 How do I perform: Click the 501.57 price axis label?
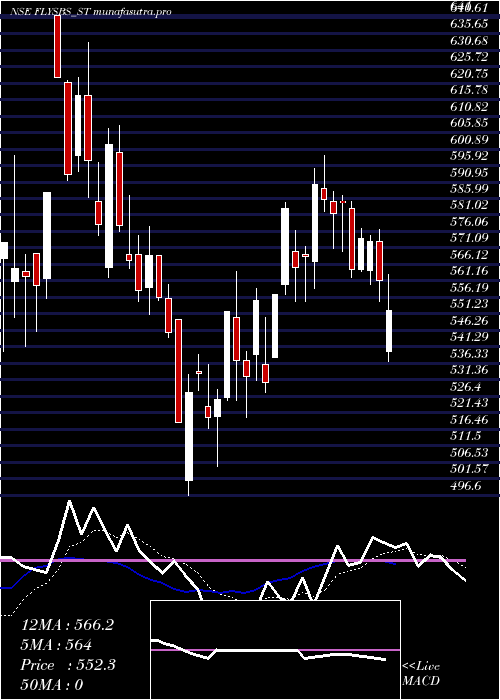click(470, 469)
